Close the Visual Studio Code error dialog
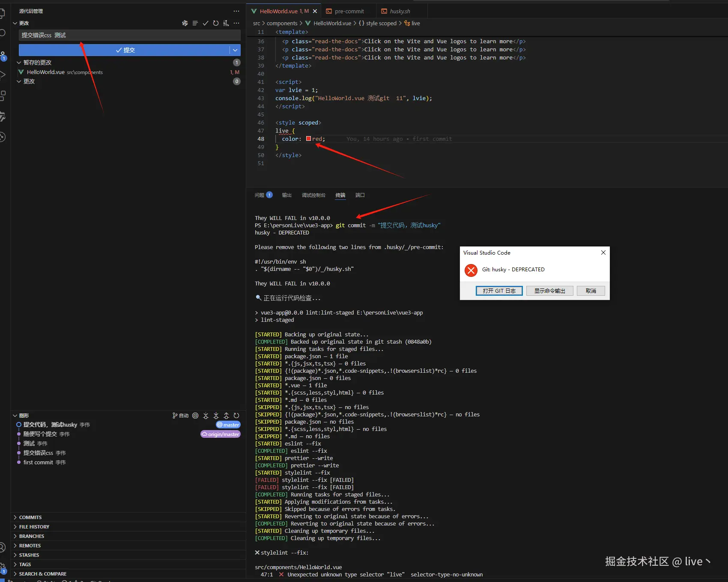Screen dimensions: 728x582 [603, 252]
